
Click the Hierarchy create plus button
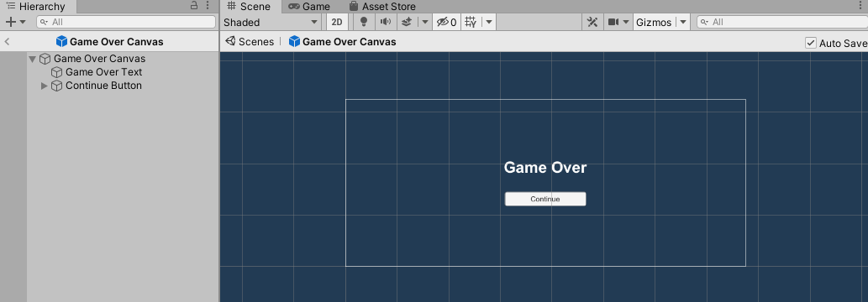[x=11, y=22]
